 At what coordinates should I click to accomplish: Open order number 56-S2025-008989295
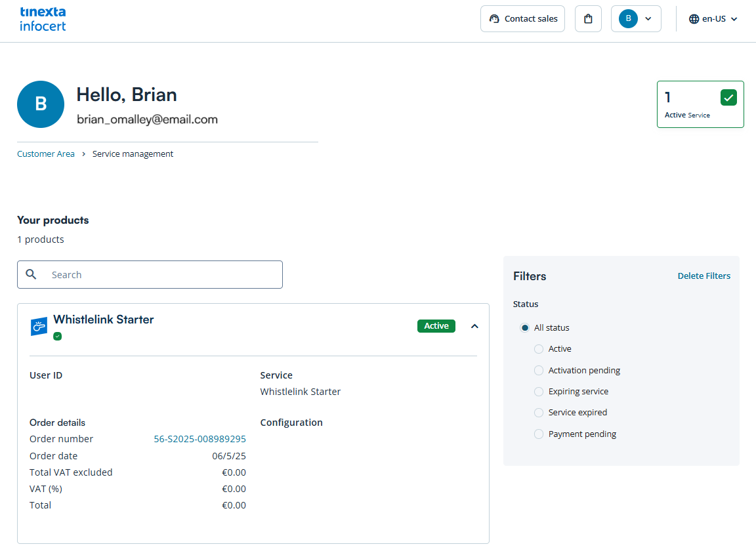pos(199,439)
